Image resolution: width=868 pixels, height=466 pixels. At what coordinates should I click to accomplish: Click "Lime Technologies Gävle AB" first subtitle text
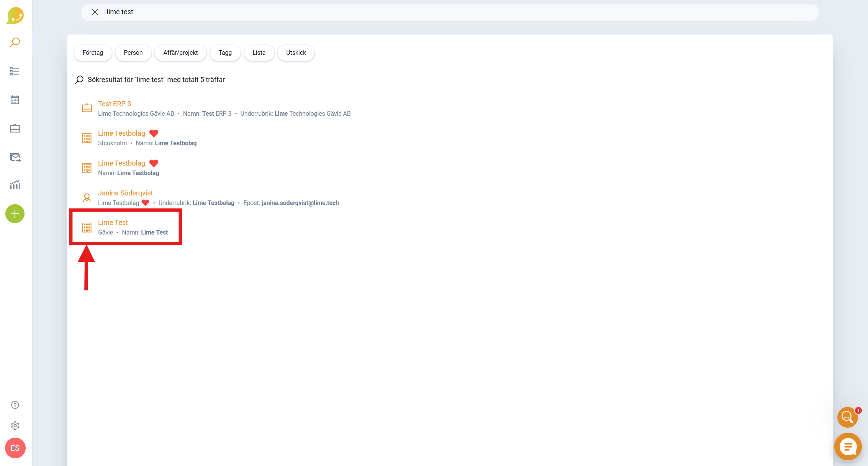[x=136, y=114]
